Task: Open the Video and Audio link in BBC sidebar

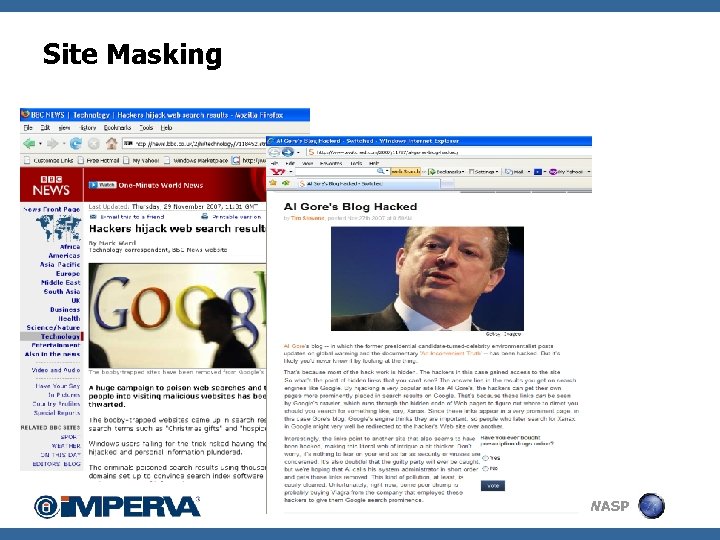Action: coord(56,370)
